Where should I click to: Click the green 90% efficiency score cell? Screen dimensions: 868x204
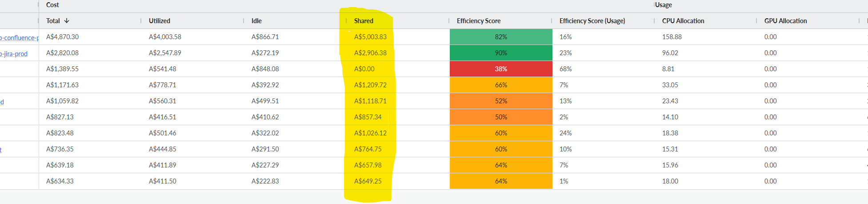501,53
